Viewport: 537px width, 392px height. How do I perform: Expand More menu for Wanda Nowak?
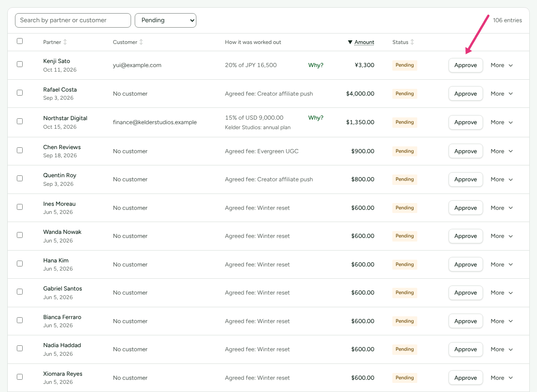[501, 236]
